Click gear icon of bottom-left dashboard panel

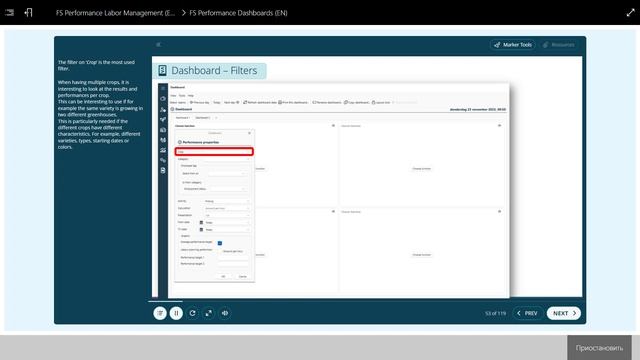333,211
